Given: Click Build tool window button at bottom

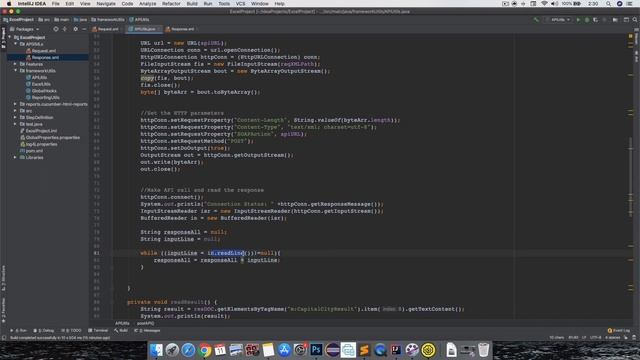Looking at the screenshot, I should pyautogui.click(x=121, y=331).
